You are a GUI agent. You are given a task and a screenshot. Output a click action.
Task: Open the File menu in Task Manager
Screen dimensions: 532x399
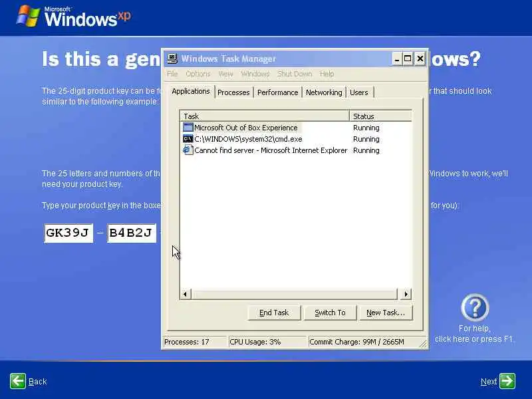(x=172, y=74)
